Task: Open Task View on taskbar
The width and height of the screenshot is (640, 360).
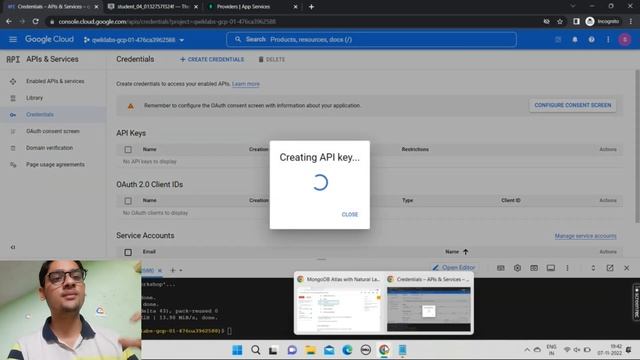Action: point(273,350)
